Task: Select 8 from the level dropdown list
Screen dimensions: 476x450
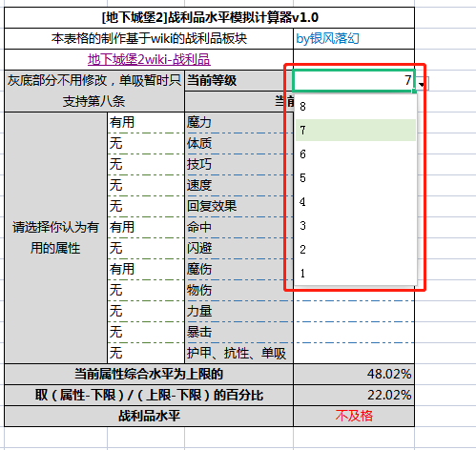Action: coord(356,107)
